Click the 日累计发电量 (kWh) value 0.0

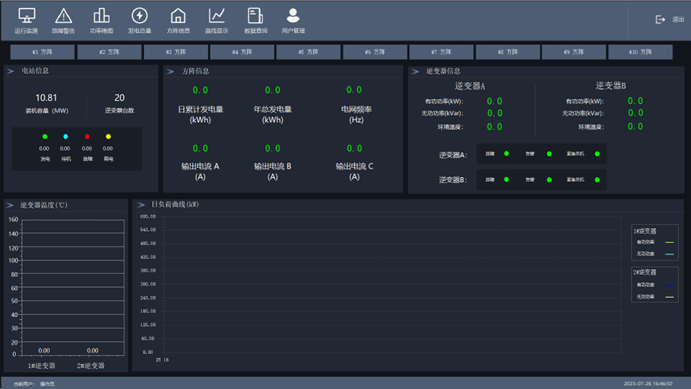tap(201, 90)
